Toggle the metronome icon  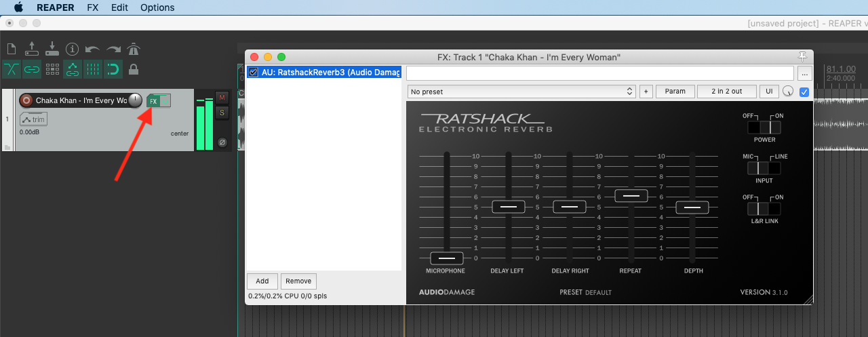point(134,49)
